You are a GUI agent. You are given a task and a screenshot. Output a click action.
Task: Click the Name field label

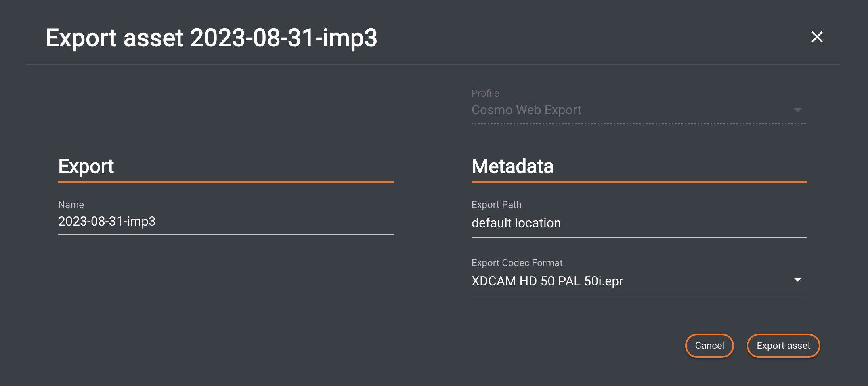pyautogui.click(x=71, y=205)
